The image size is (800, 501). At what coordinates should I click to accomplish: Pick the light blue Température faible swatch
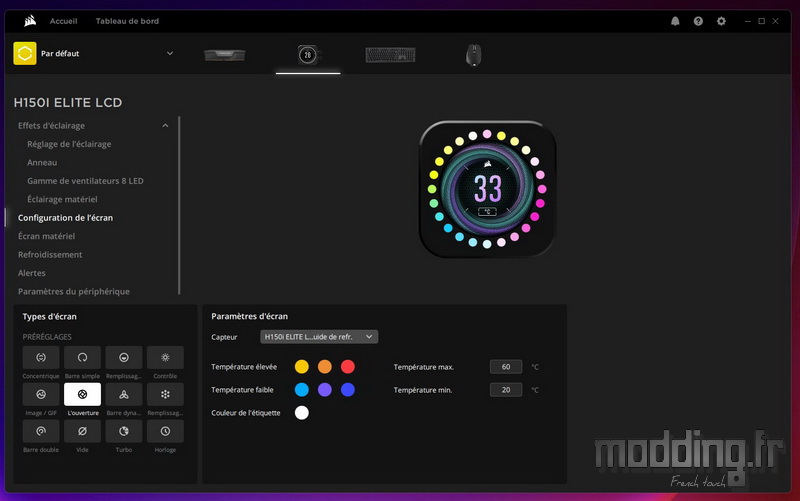click(302, 389)
